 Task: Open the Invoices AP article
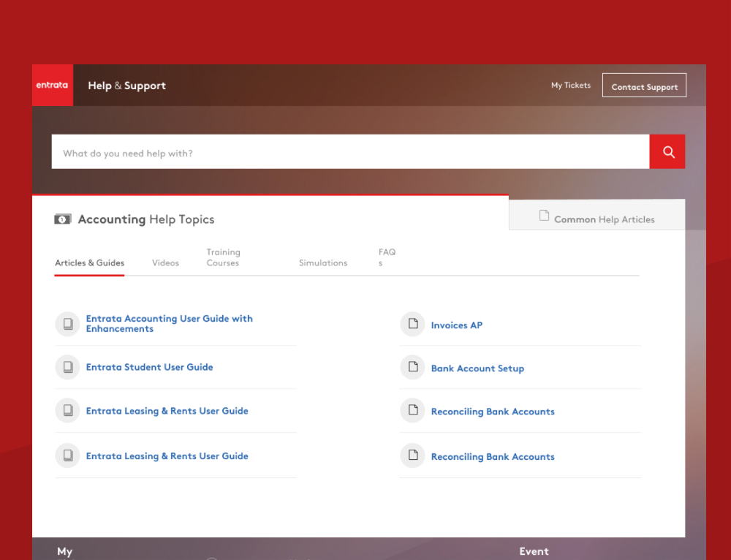[456, 325]
